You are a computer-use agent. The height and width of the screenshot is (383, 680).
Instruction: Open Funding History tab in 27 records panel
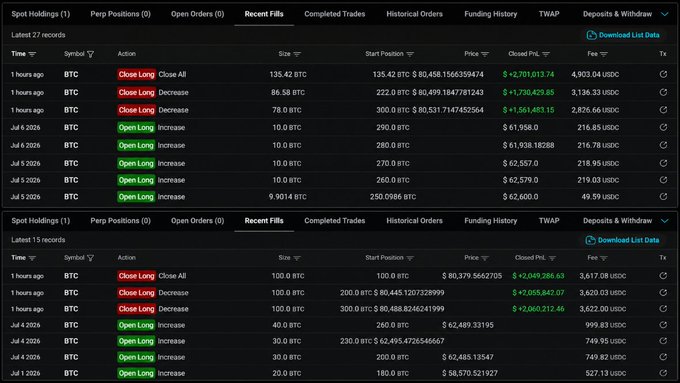490,14
